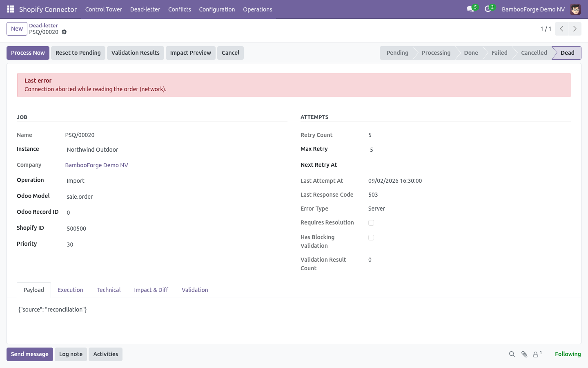Set status to Pending stage
The image size is (588, 368).
point(397,53)
